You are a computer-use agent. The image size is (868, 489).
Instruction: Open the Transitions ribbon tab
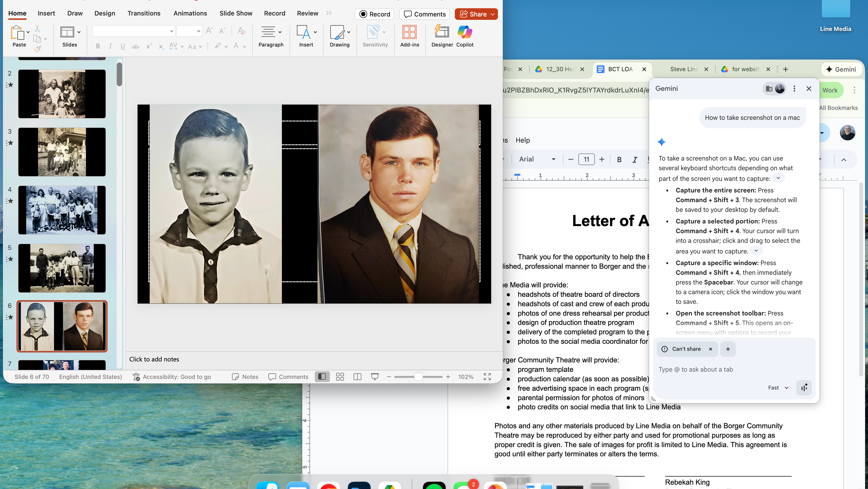144,13
